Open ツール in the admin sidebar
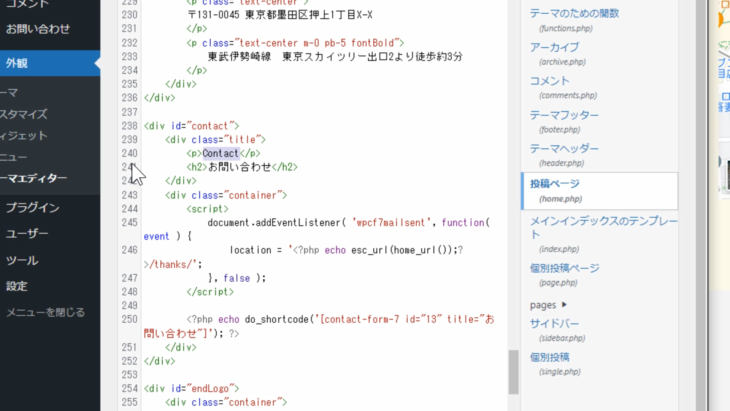The height and width of the screenshot is (411, 730). tap(22, 260)
